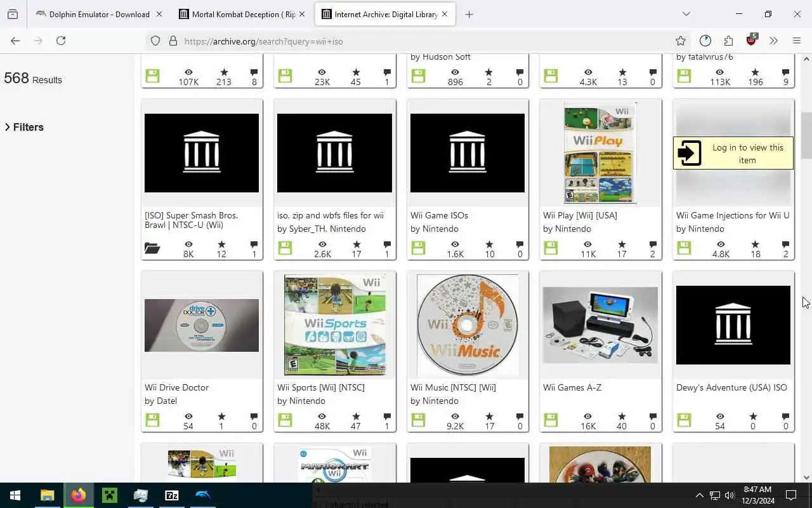Click the page vertical scrollbar thumb

point(806,135)
